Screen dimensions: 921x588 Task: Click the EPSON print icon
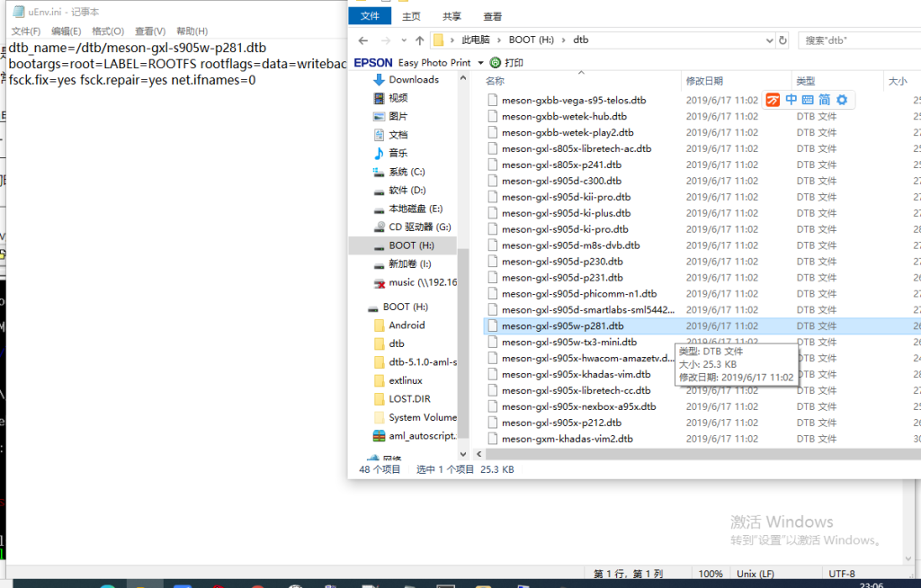pyautogui.click(x=494, y=63)
